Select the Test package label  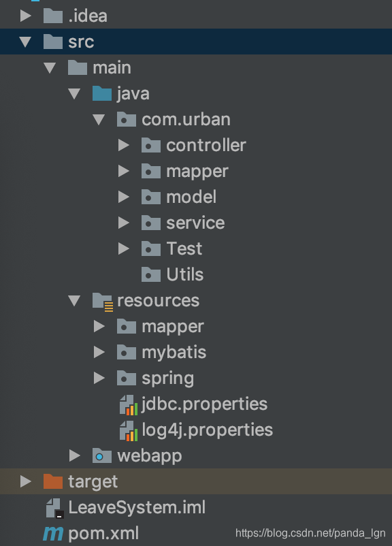click(x=184, y=248)
